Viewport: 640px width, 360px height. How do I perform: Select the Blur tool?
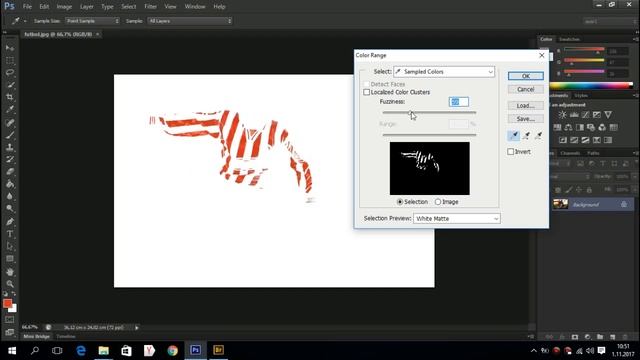click(10, 196)
